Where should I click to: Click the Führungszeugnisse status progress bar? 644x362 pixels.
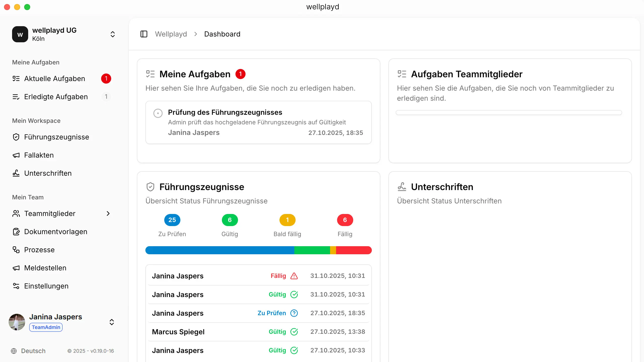[x=258, y=250]
